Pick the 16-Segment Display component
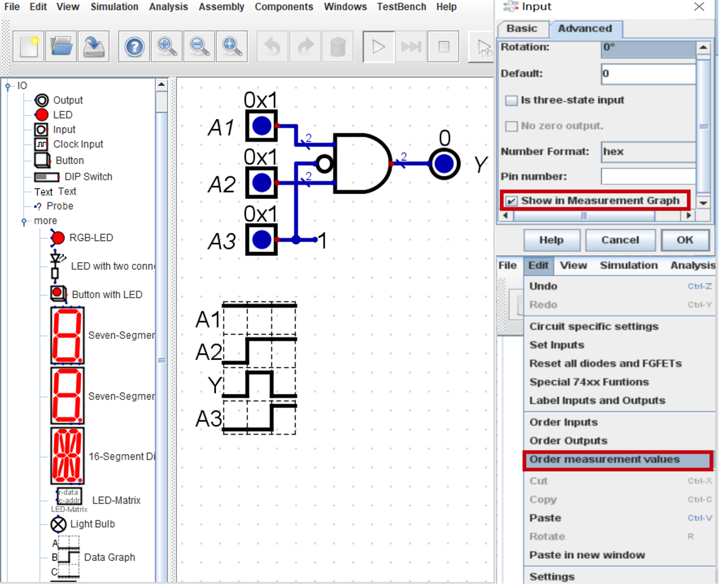The height and width of the screenshot is (588, 719). [x=103, y=456]
